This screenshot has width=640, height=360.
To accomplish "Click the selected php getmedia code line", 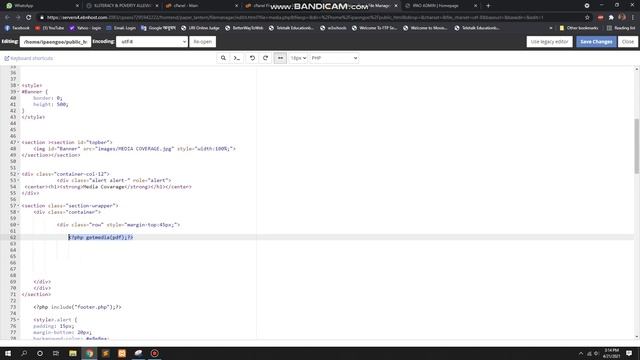I will click(101, 237).
